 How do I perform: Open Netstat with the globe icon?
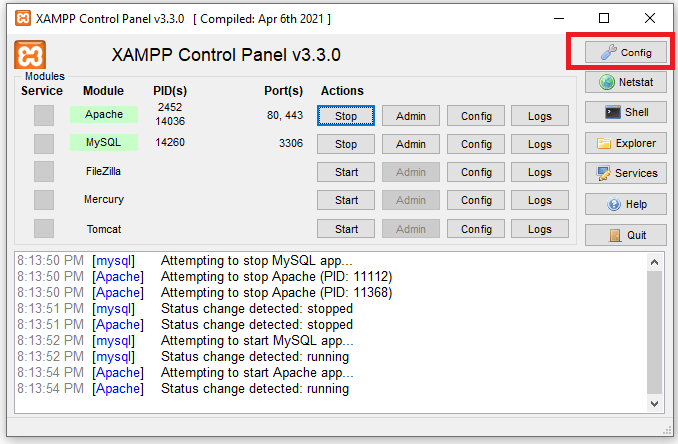[626, 82]
